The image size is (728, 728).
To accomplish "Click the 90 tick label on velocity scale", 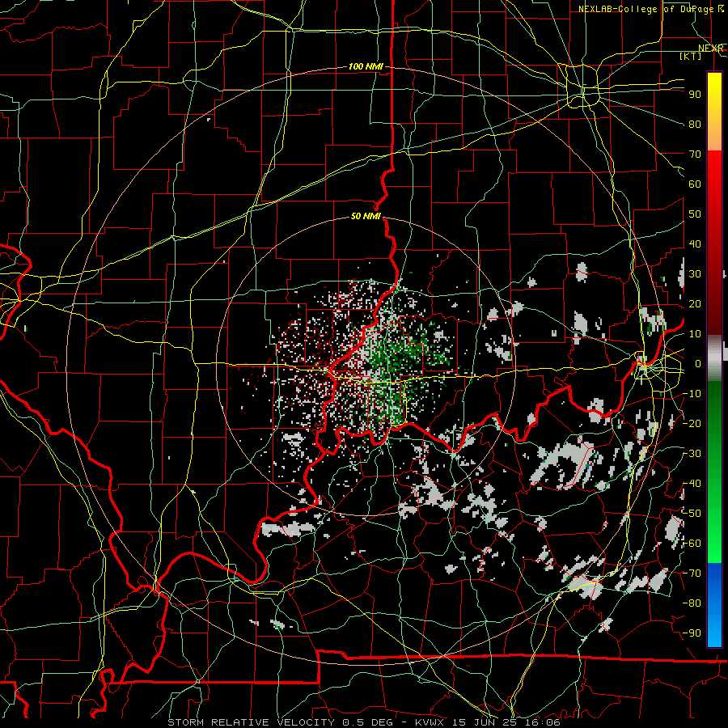I will [695, 95].
